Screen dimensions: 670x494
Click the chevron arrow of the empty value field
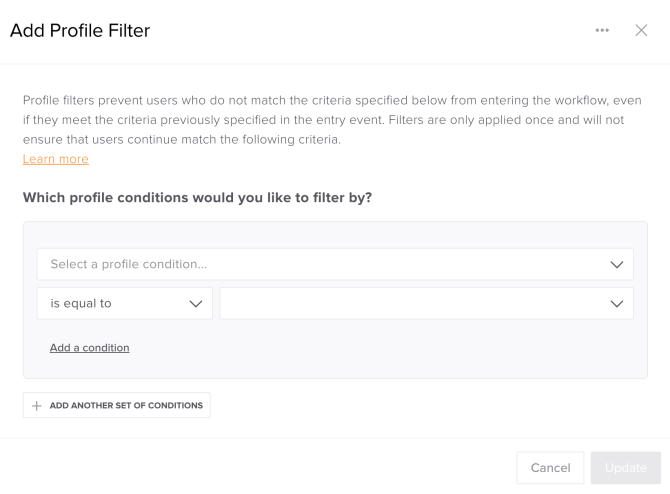coord(617,304)
